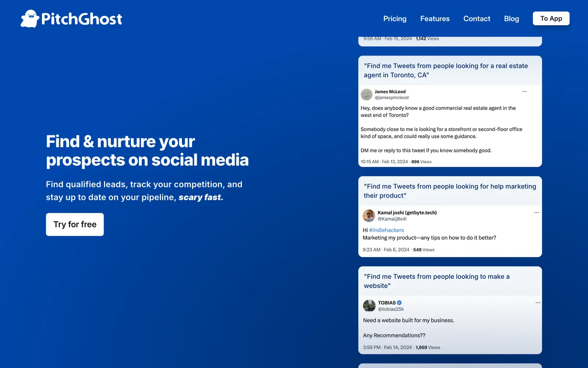The height and width of the screenshot is (368, 588).
Task: Click the Find & nurture your prospects headline
Action: click(147, 151)
